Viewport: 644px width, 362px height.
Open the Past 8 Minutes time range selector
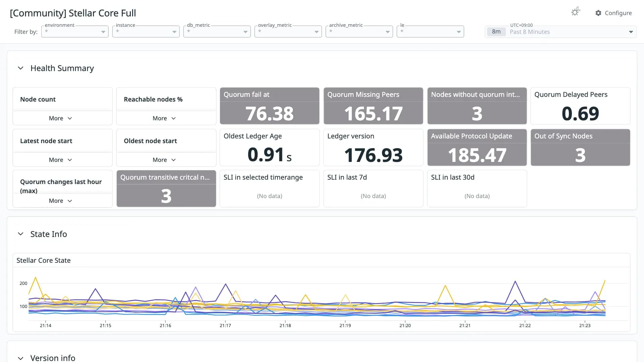point(560,32)
